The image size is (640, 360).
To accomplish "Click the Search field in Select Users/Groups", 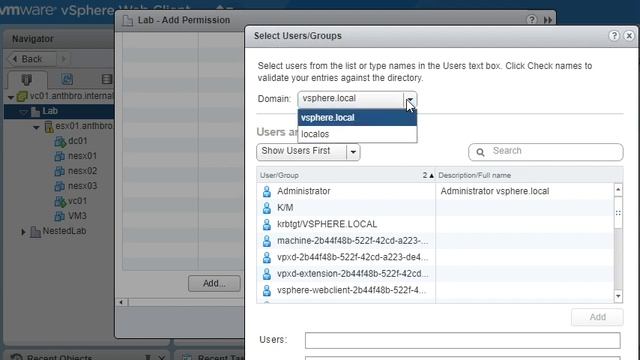I will [x=546, y=152].
